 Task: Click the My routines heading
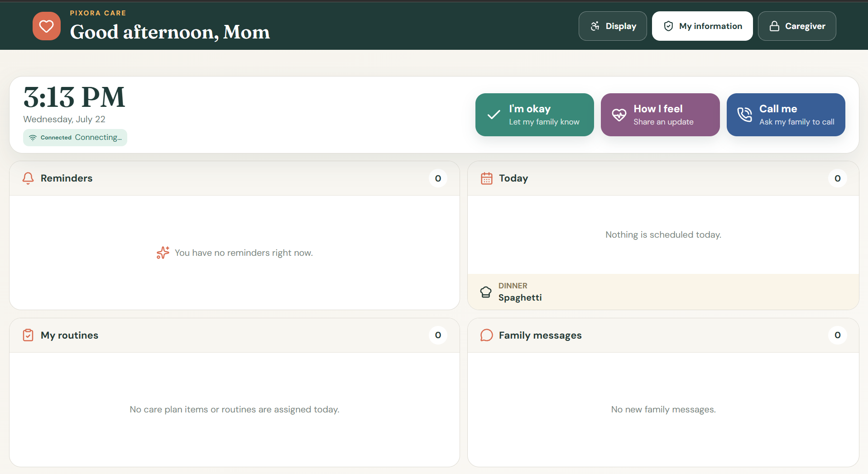[x=70, y=335]
